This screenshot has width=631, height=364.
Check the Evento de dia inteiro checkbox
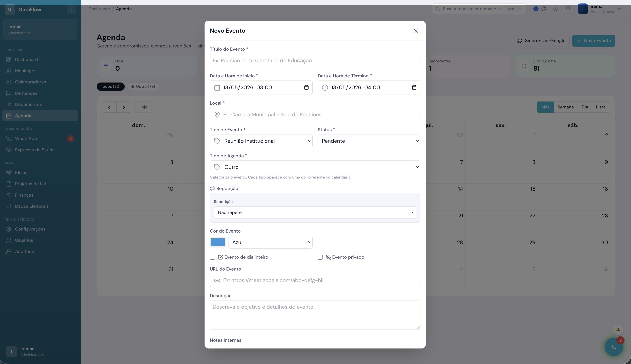(x=213, y=257)
